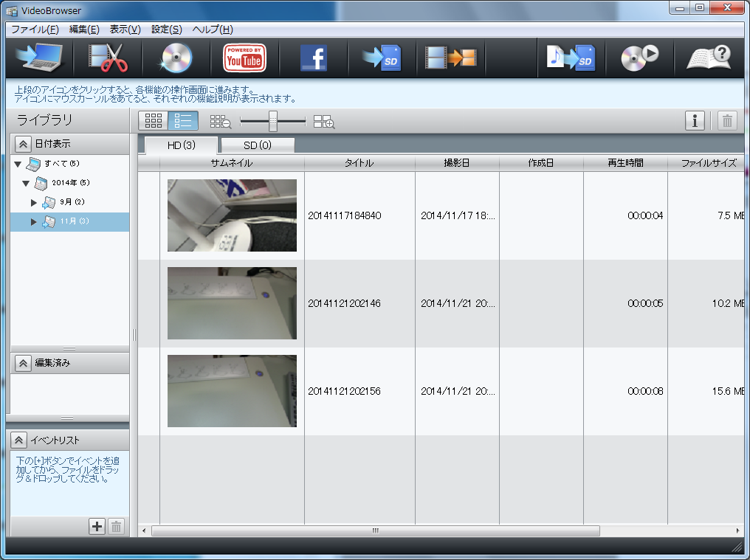Open the ファイル(F) menu
This screenshot has height=560, width=750.
point(35,30)
